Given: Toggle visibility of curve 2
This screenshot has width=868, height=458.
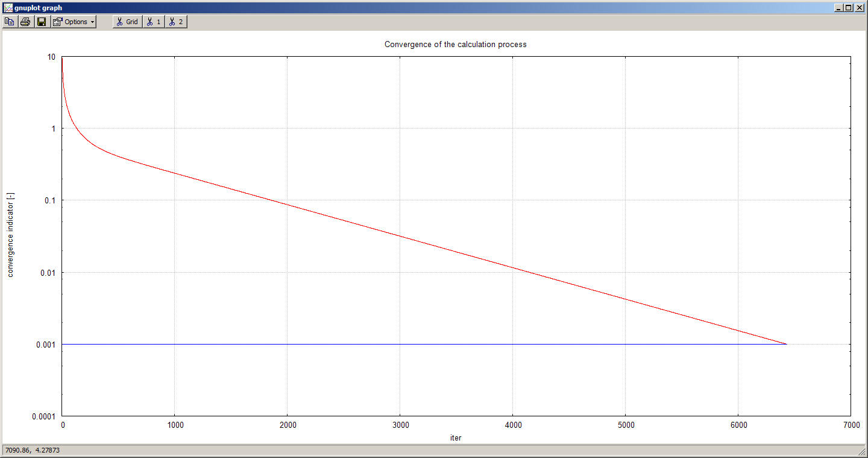Looking at the screenshot, I should coord(176,22).
